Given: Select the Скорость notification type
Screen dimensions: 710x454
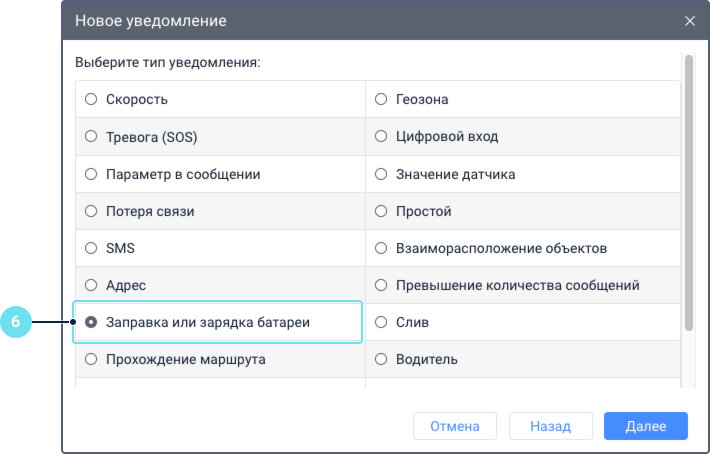Looking at the screenshot, I should [x=91, y=99].
